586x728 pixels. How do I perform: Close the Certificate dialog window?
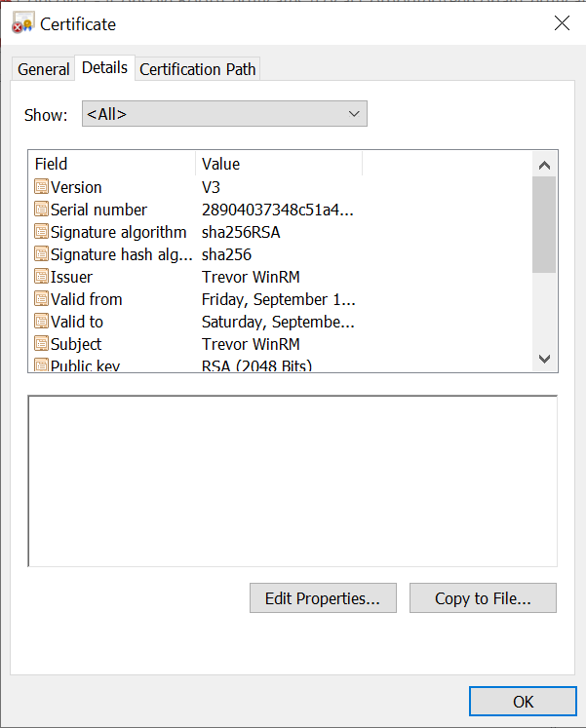pos(562,22)
